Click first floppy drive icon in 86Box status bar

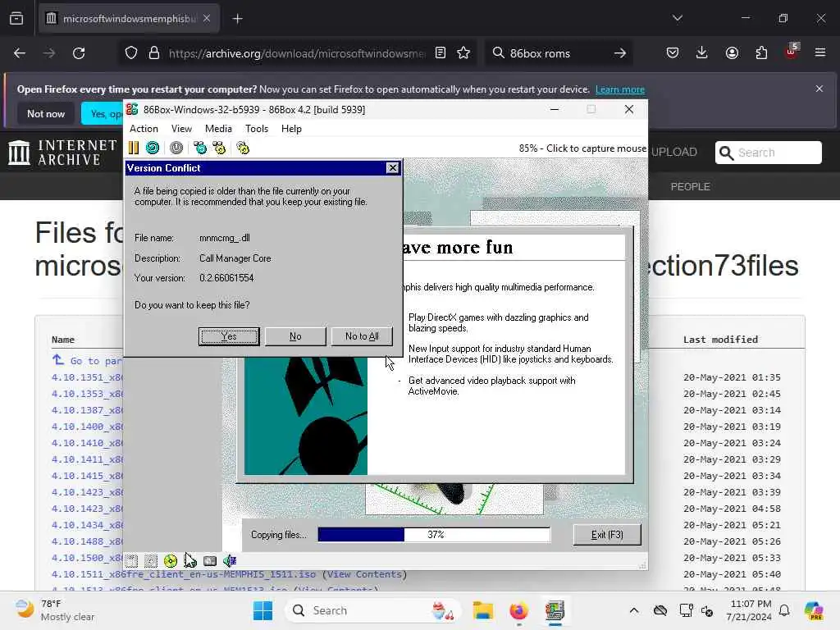(x=132, y=561)
